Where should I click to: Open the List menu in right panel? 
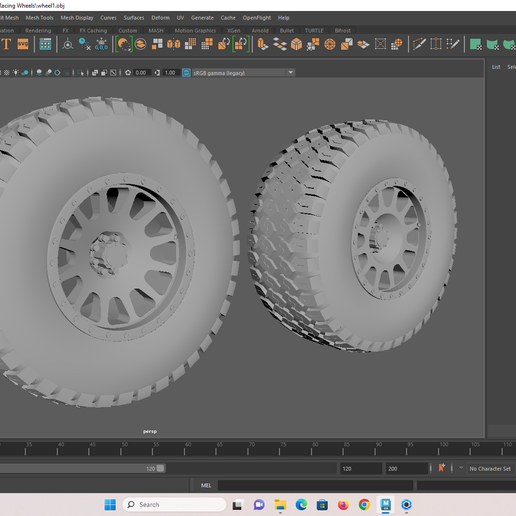(x=496, y=67)
